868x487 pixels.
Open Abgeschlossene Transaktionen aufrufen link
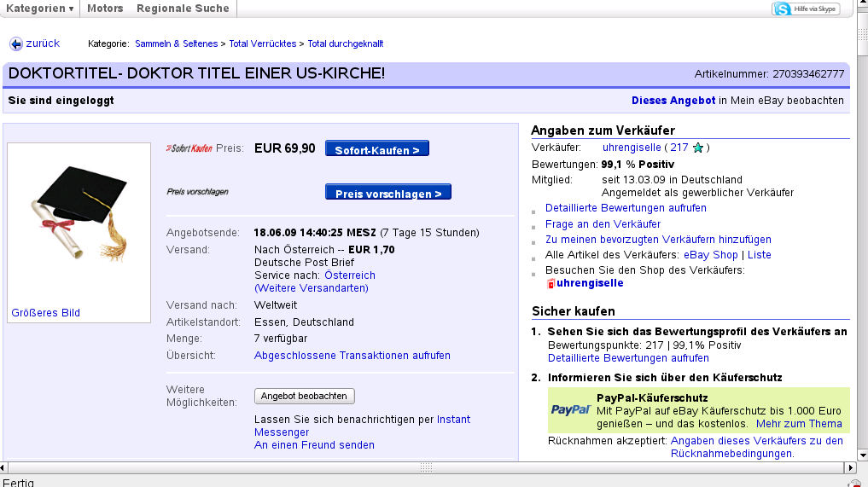click(352, 356)
